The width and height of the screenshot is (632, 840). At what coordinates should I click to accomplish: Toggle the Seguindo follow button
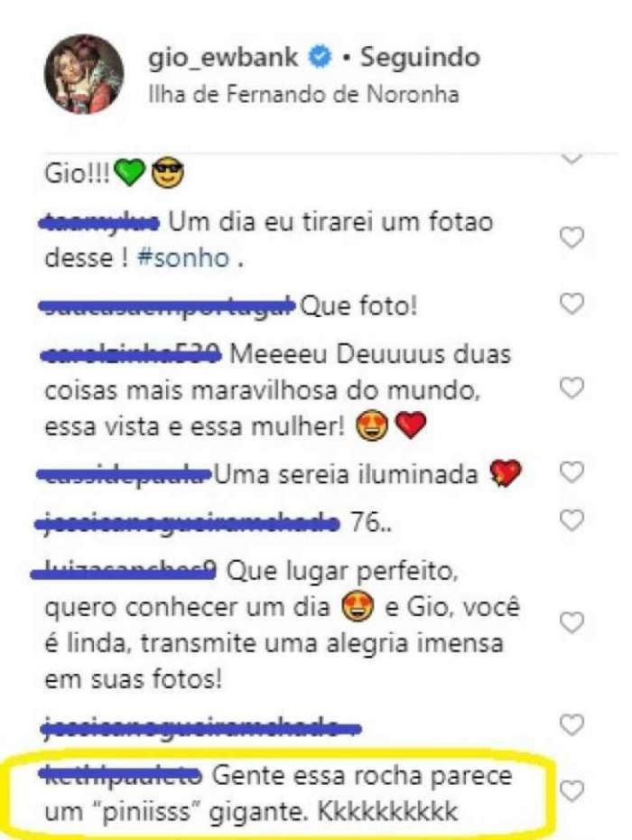point(419,57)
